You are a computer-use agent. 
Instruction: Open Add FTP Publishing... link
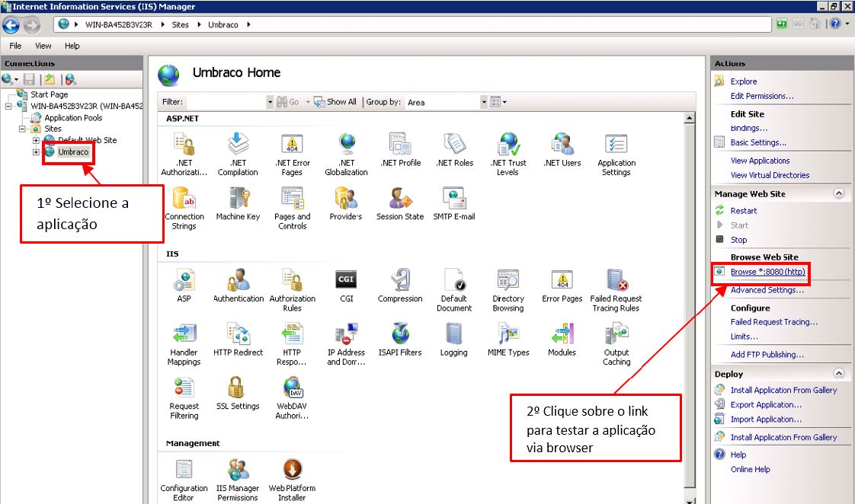pos(767,354)
